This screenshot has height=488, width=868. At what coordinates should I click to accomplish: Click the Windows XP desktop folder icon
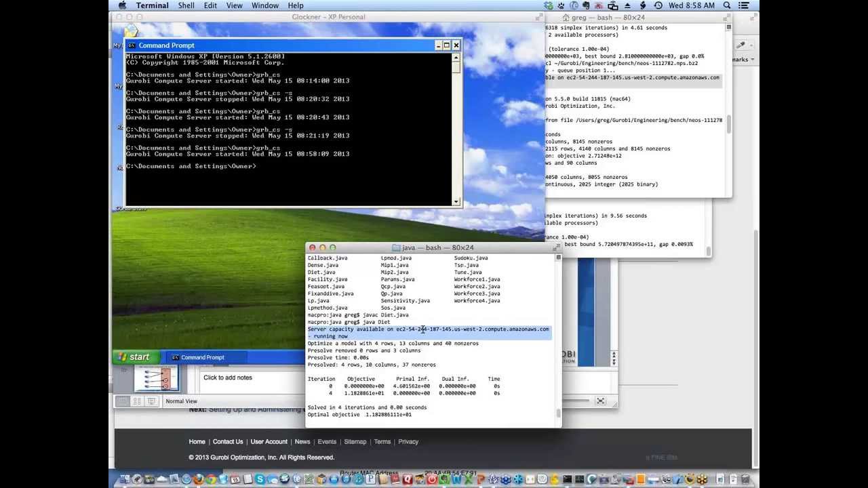(131, 31)
